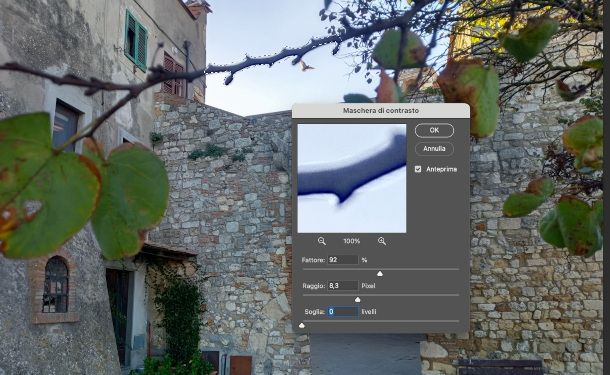
Task: Click the Raggio value field
Action: [x=343, y=286]
